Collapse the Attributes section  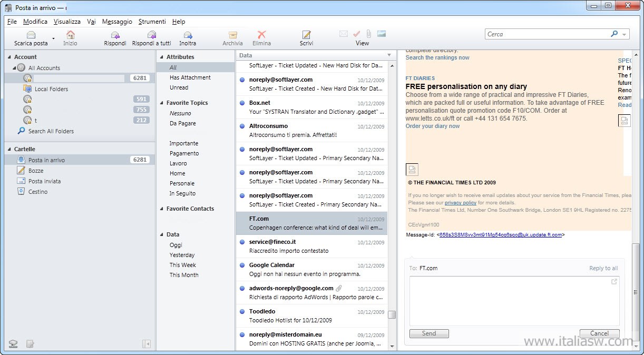(161, 57)
